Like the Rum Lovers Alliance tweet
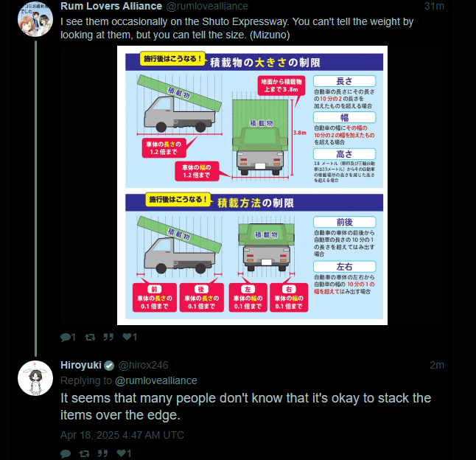 coord(127,337)
